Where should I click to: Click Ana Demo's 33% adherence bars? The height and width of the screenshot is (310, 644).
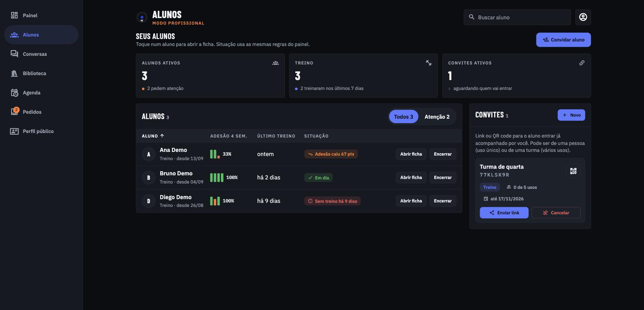[x=215, y=154]
